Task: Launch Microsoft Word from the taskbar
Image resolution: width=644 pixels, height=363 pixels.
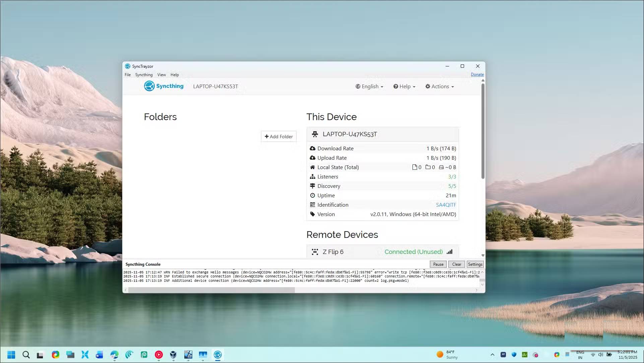Action: point(99,355)
